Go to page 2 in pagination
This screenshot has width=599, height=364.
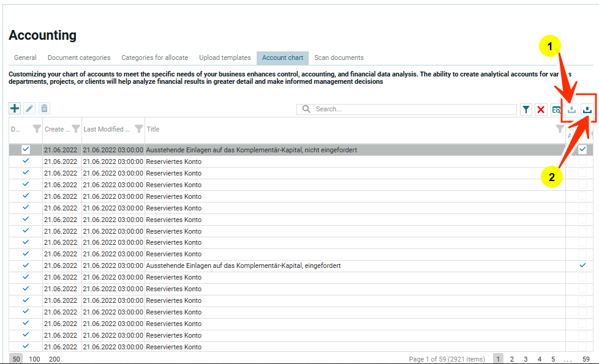512,359
